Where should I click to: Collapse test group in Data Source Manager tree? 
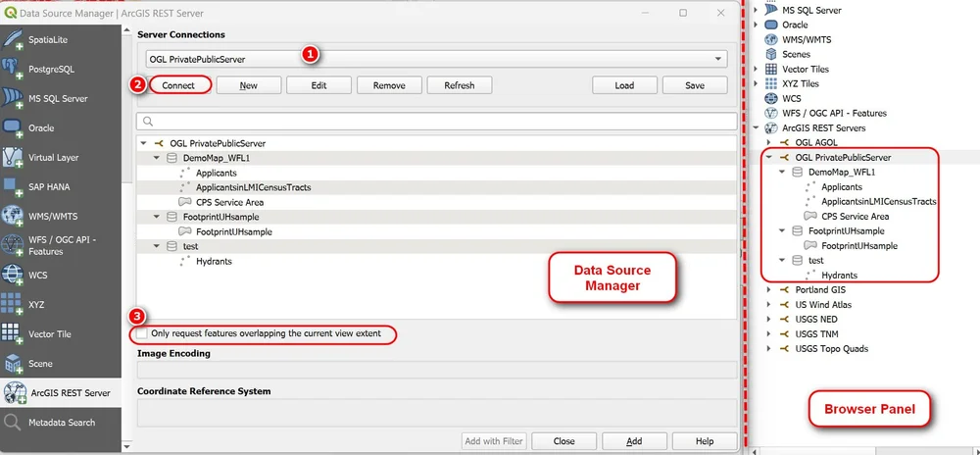pos(156,246)
